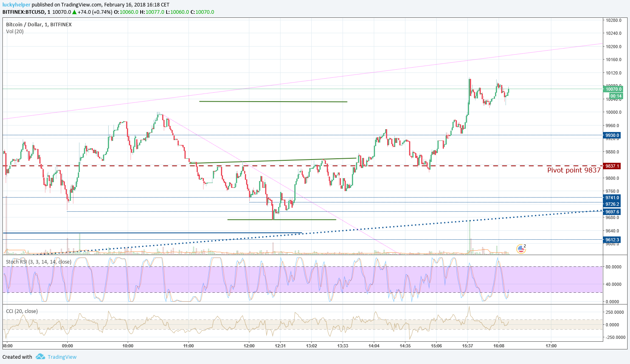The height and width of the screenshot is (364, 630).
Task: Click the blue 9612.3 price level tag
Action: point(612,240)
